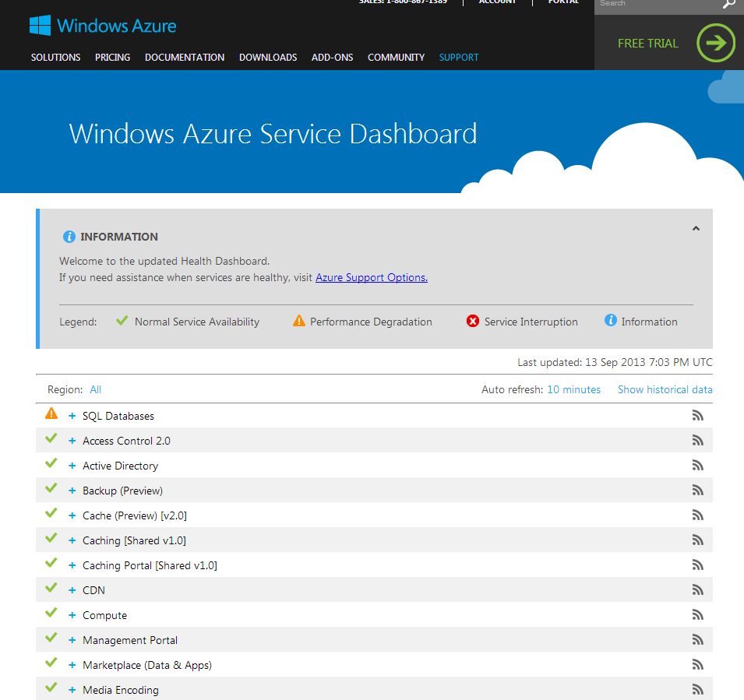
Task: Click the search magnifier icon
Action: pos(728,4)
